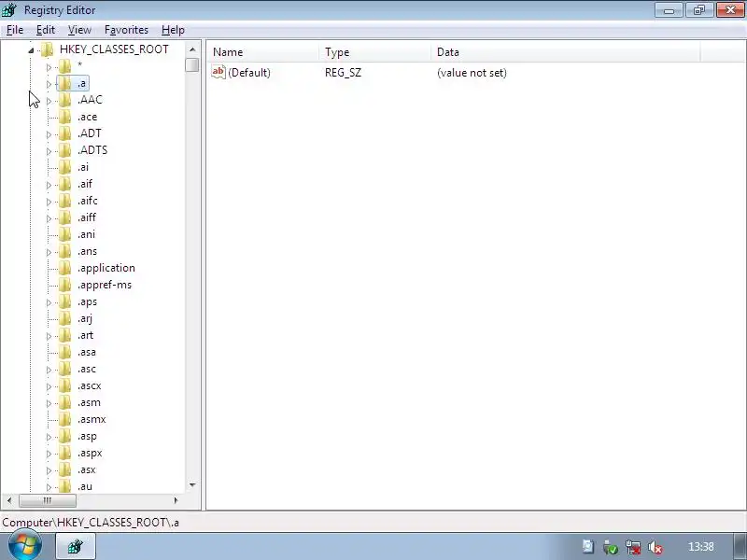This screenshot has width=747, height=560.
Task: Expand the .a key arrow
Action: click(x=49, y=84)
